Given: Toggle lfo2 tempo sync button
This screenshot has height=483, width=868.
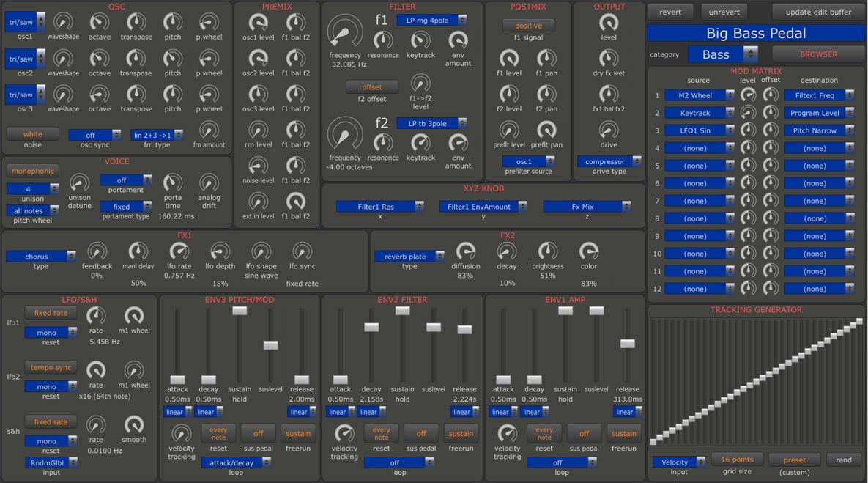Looking at the screenshot, I should point(51,367).
